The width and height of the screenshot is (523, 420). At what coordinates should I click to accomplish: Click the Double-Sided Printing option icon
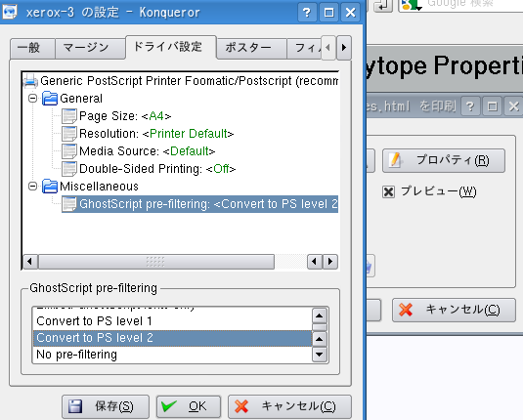69,169
